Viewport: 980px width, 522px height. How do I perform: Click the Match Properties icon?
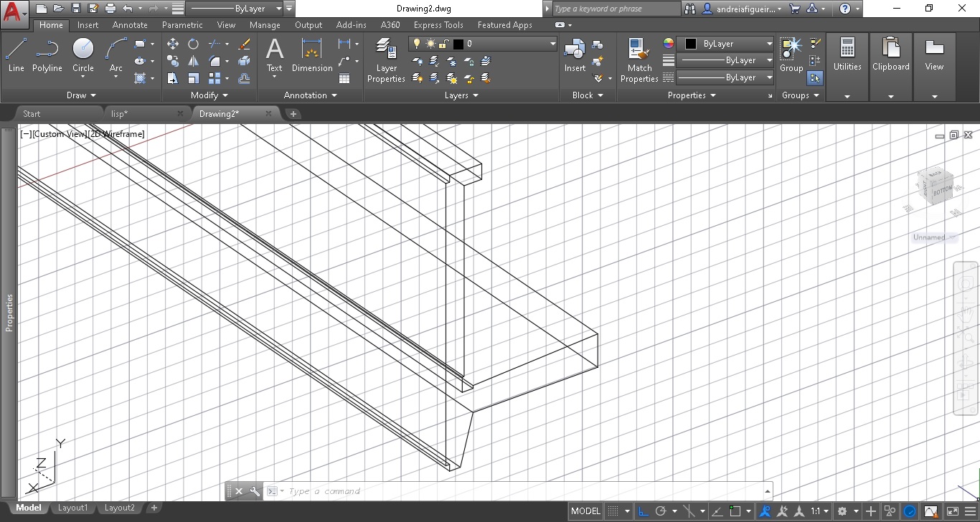(639, 60)
